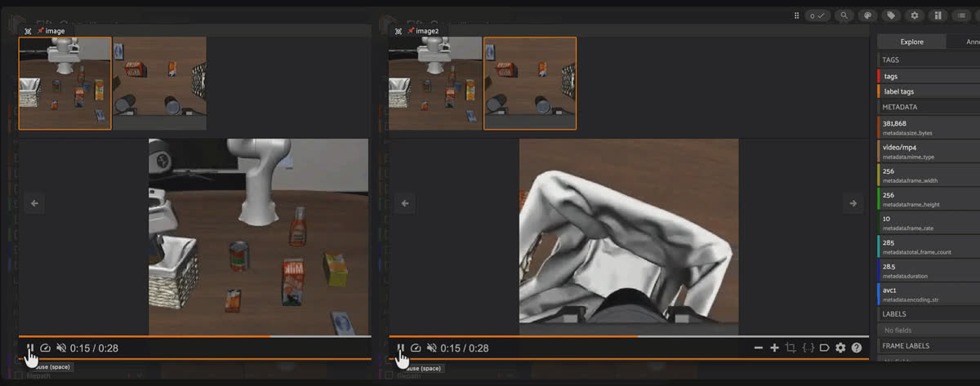Pause the video in the image2 panel
This screenshot has width=980, height=386.
point(400,348)
